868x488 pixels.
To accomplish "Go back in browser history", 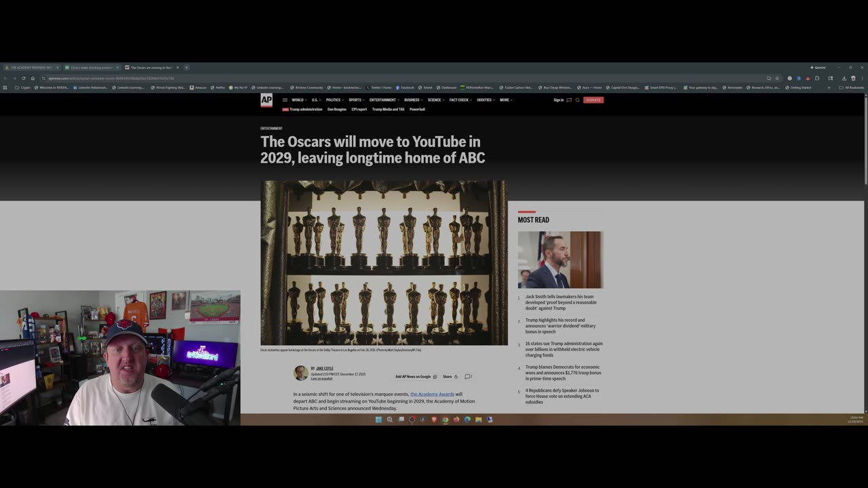I will pyautogui.click(x=6, y=78).
